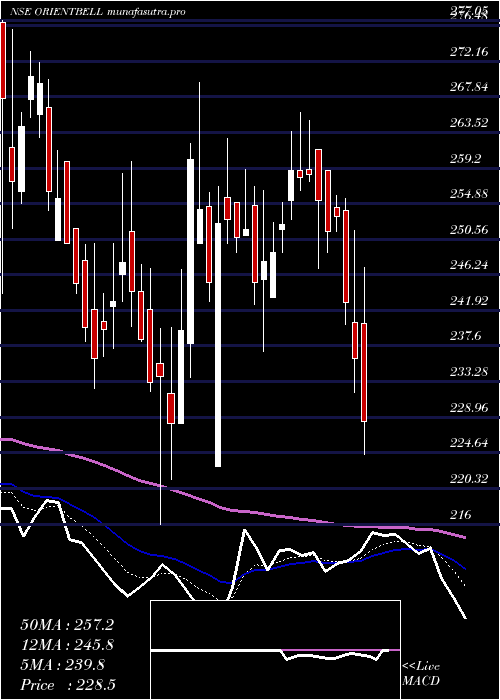500x700 pixels.
Task: Click the Live MACD label
Action: [421, 673]
